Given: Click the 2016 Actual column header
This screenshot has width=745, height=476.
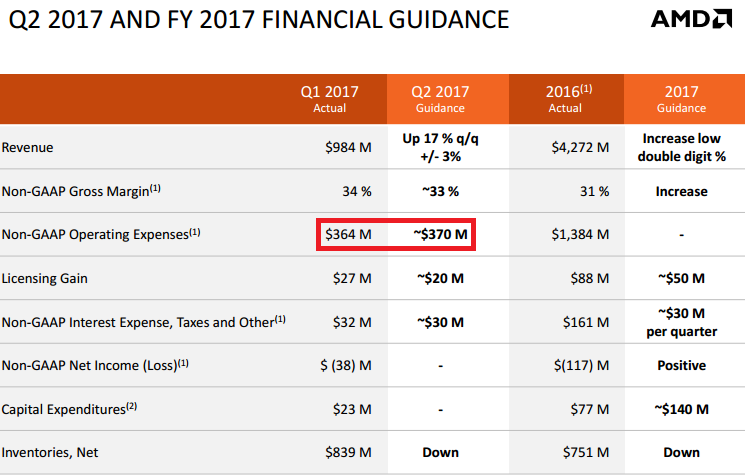Looking at the screenshot, I should coord(568,98).
